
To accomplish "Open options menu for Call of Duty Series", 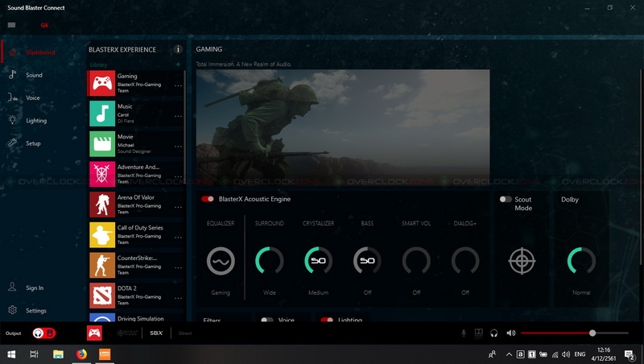I will tap(178, 238).
